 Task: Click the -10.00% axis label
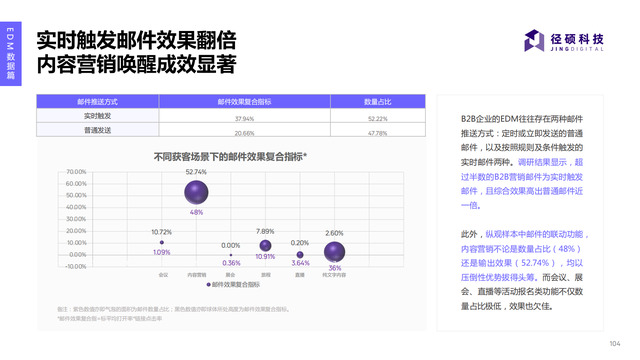point(76,267)
